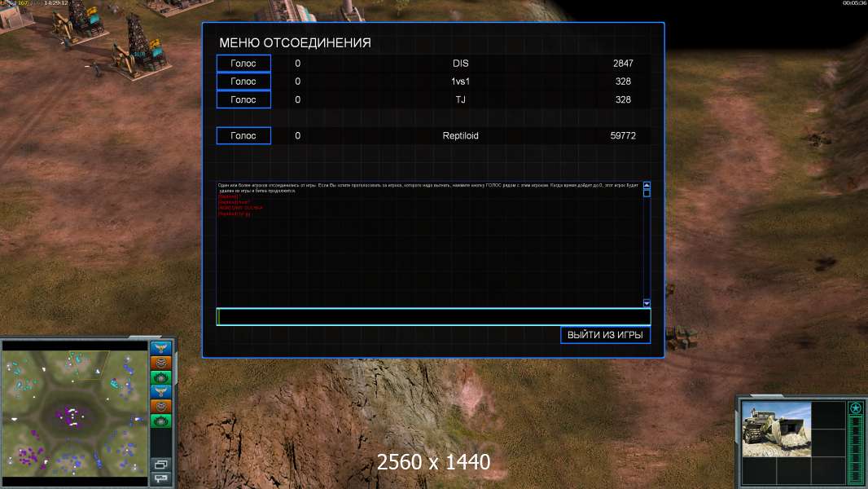
Task: Select the lower green general power icon
Action: 161,421
